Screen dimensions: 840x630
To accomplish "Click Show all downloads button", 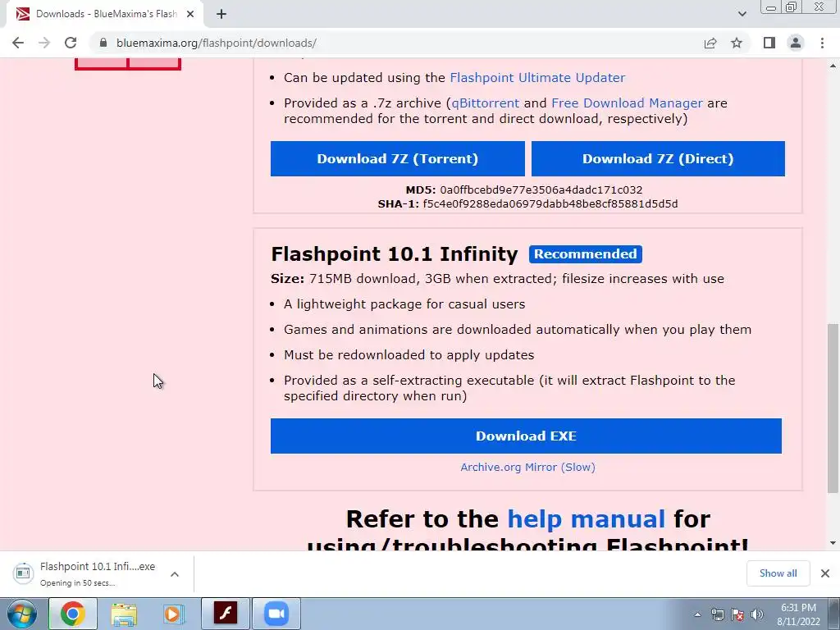I will click(778, 573).
